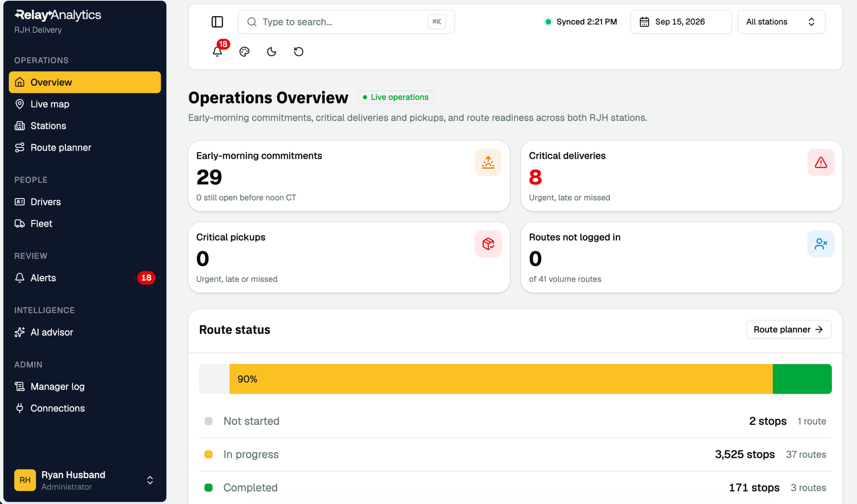Viewport: 857px width, 504px height.
Task: Go to Live map
Action: coord(85,104)
